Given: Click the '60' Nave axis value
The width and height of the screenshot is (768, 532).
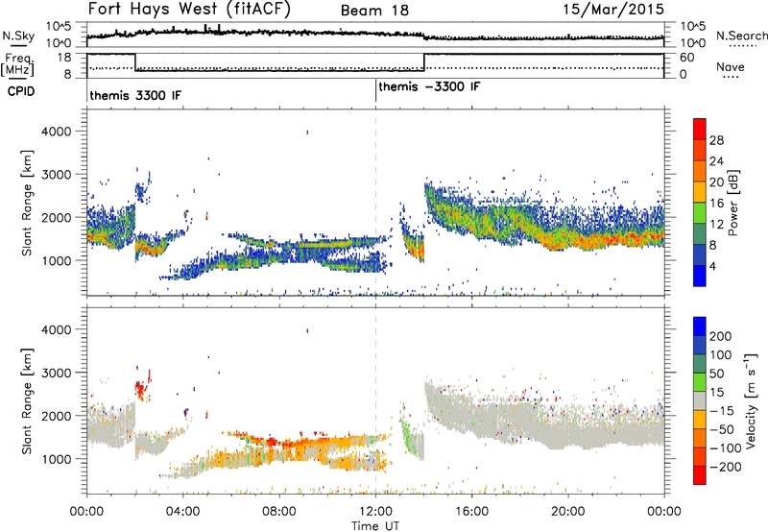Looking at the screenshot, I should tap(687, 58).
